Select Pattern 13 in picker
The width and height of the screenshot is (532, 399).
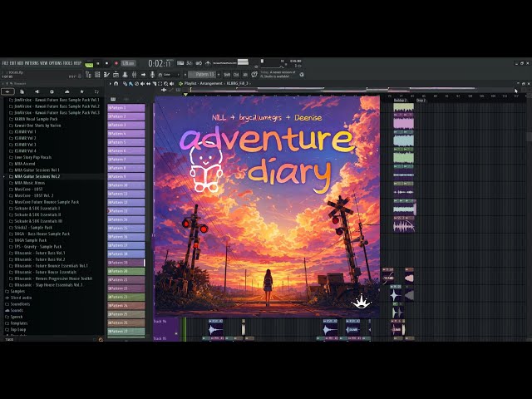126,211
